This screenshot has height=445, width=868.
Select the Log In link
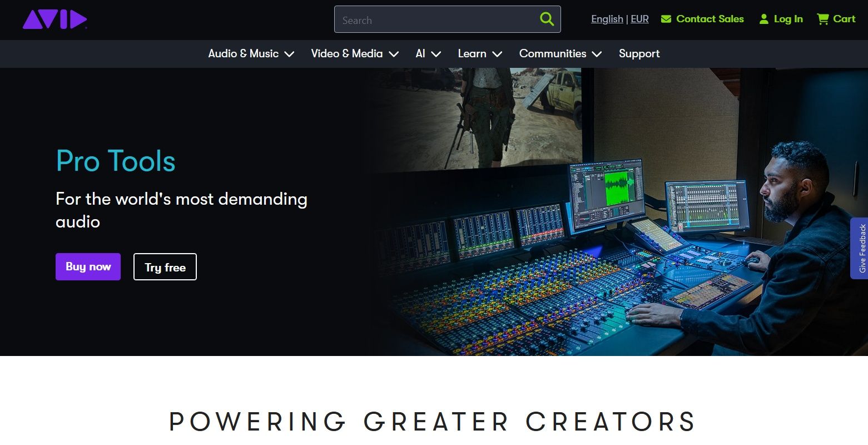[x=788, y=19]
